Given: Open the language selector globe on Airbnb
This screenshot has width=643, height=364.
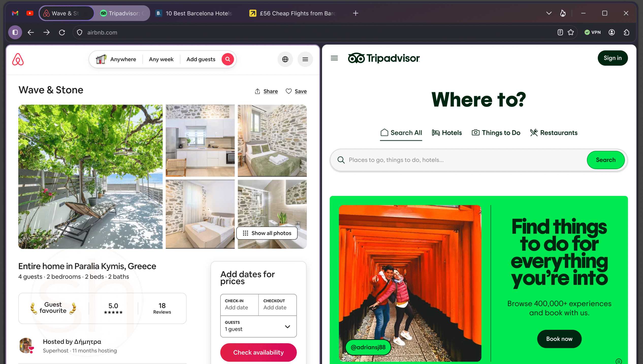Looking at the screenshot, I should pyautogui.click(x=285, y=59).
